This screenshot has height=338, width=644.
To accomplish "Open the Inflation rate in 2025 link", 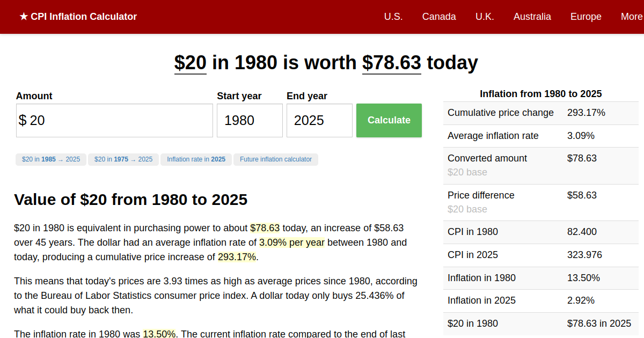I will [x=196, y=159].
